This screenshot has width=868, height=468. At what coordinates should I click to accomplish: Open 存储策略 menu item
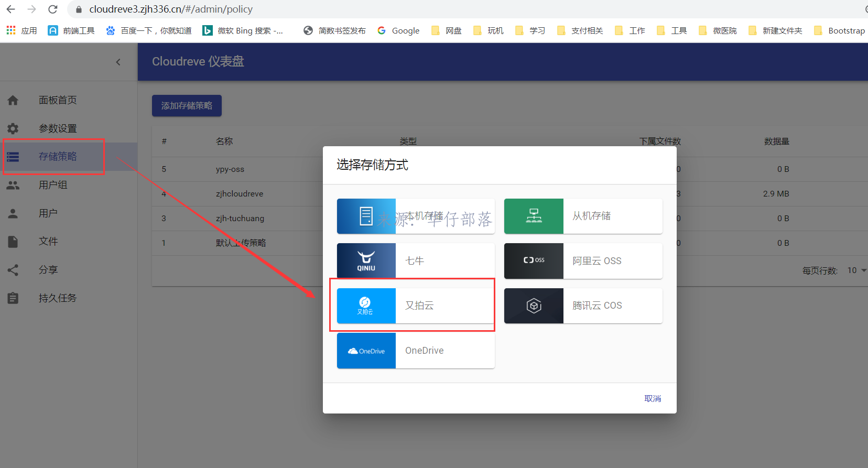tap(58, 157)
